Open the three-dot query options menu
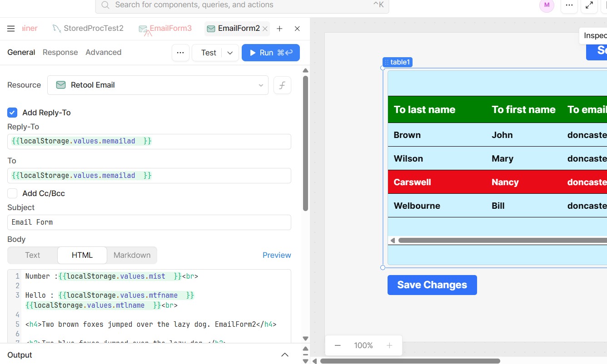Viewport: 607px width, 364px height. click(x=180, y=53)
